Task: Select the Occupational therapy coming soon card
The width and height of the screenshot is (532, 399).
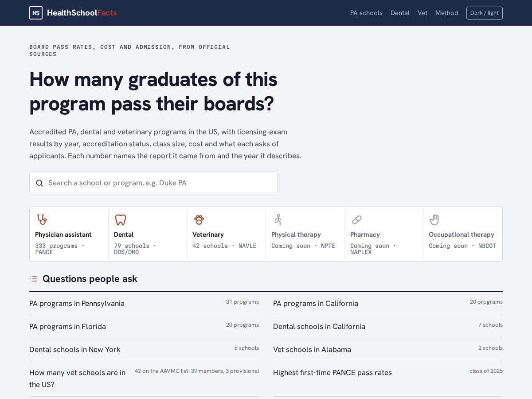Action: point(463,234)
